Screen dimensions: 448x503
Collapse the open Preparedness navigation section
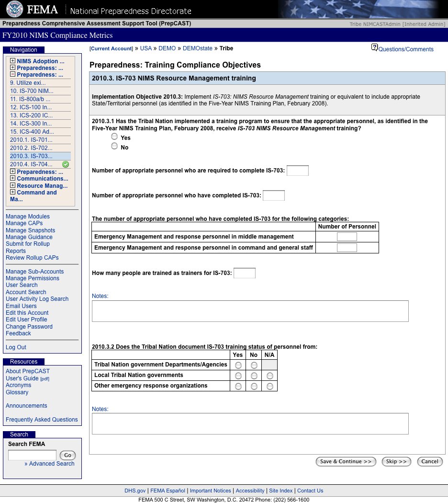click(12, 74)
